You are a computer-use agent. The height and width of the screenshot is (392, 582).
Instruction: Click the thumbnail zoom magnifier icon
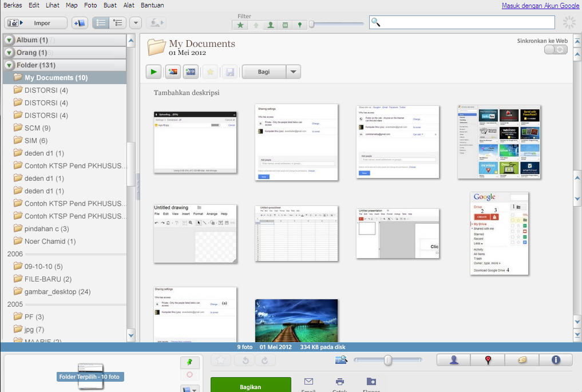[x=341, y=360]
